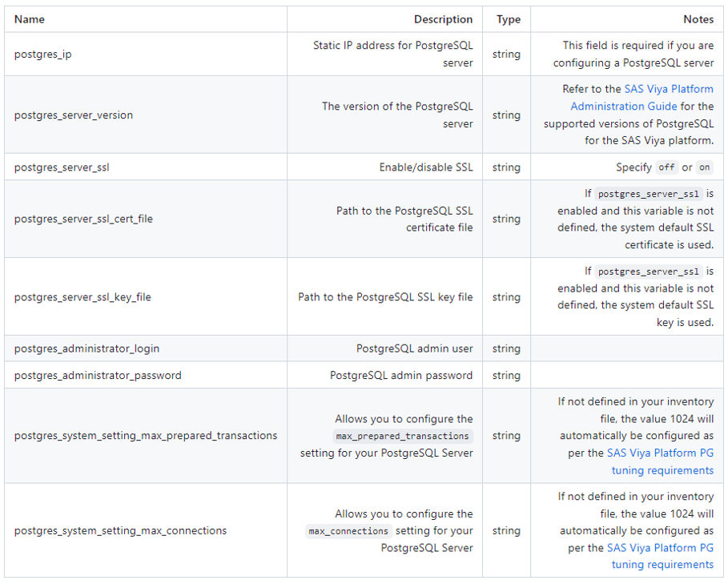Select the Description column header
This screenshot has width=728, height=584.
click(444, 19)
